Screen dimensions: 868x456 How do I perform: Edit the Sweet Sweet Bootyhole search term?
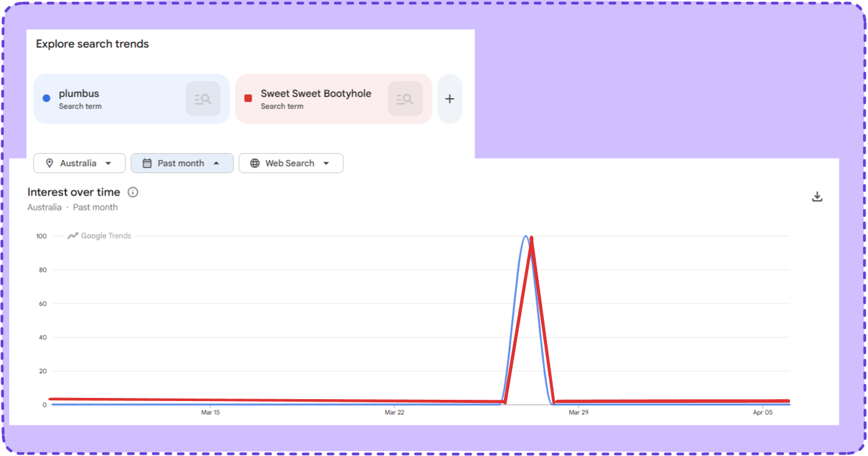pyautogui.click(x=333, y=99)
